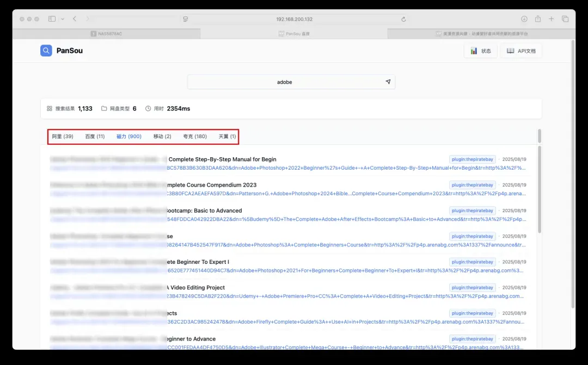
Task: Select the 阿里 (39) results tab
Action: (x=63, y=137)
